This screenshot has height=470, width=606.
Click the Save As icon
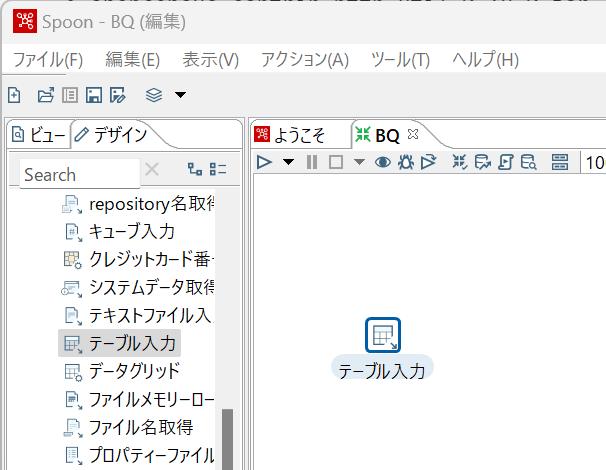coord(117,95)
